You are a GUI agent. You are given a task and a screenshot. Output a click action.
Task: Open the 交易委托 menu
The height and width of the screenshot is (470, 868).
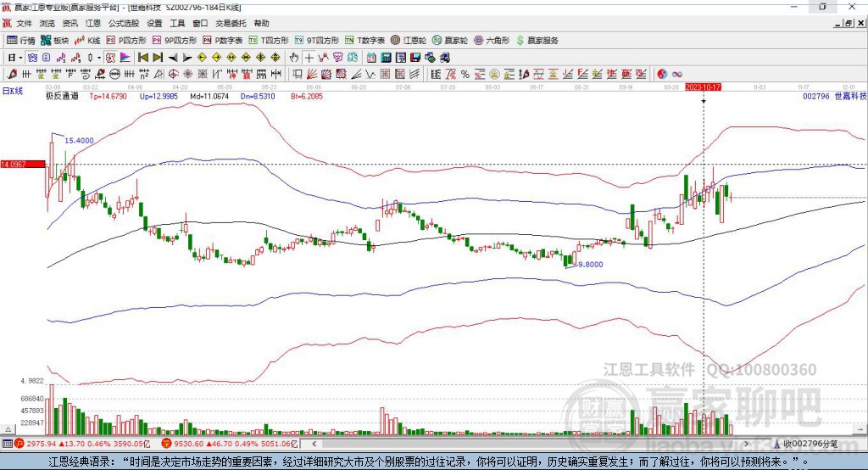coord(231,23)
